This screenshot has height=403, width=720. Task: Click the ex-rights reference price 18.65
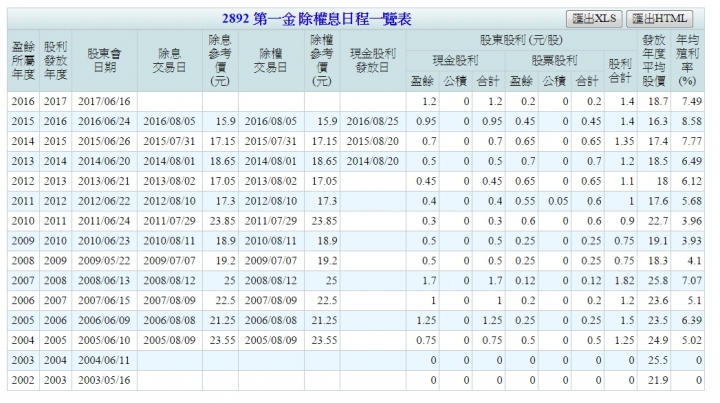click(324, 162)
